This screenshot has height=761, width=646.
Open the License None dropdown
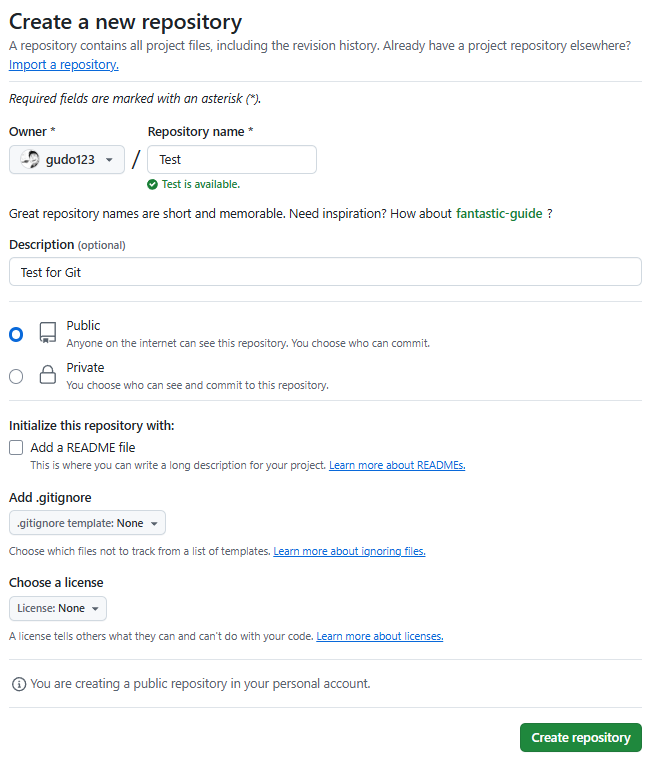click(x=58, y=608)
